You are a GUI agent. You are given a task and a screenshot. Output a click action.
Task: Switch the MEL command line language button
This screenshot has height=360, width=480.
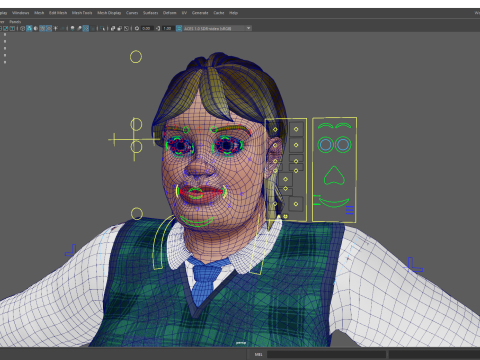(258, 354)
